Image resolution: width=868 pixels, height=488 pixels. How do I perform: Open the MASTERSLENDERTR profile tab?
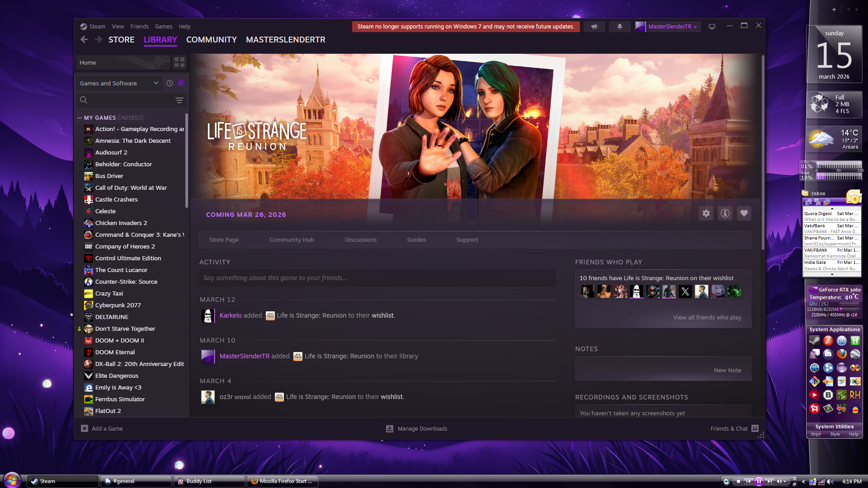pyautogui.click(x=285, y=40)
